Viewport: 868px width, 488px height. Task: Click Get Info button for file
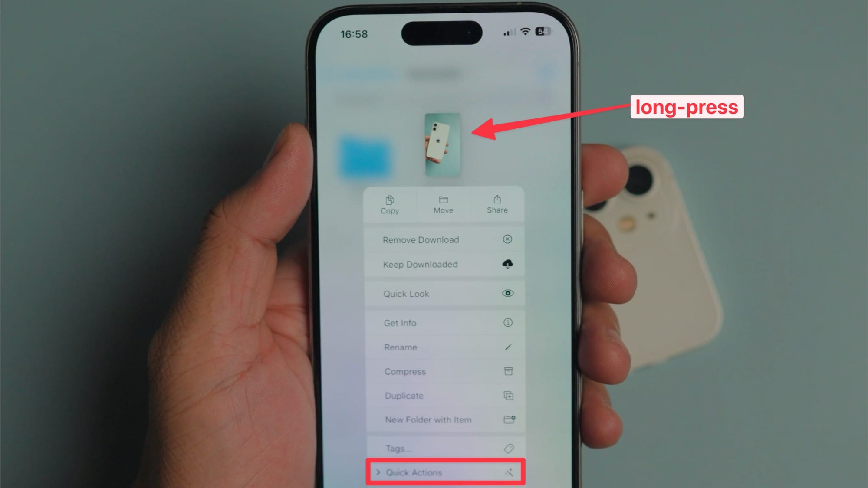tap(446, 323)
